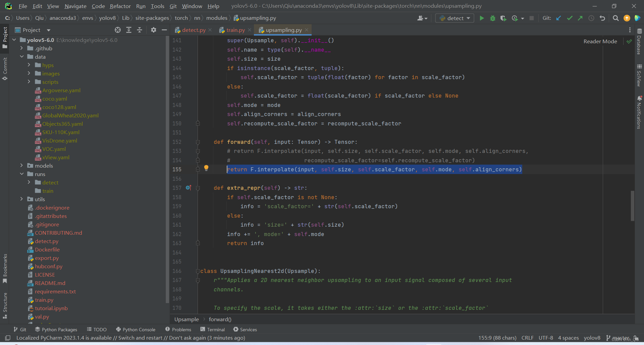This screenshot has width=644, height=345.
Task: Toggle the code fold arrow at def forward
Action: tap(198, 142)
